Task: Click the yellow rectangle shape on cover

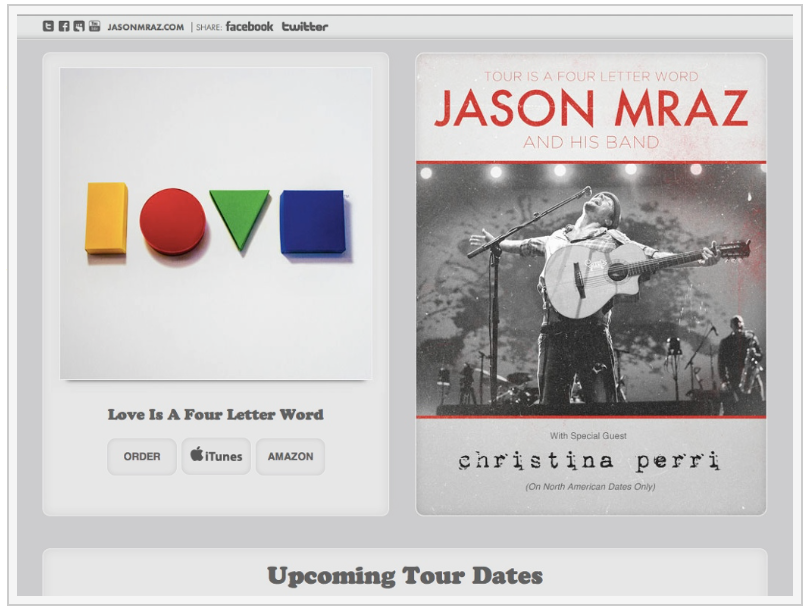Action: (106, 218)
